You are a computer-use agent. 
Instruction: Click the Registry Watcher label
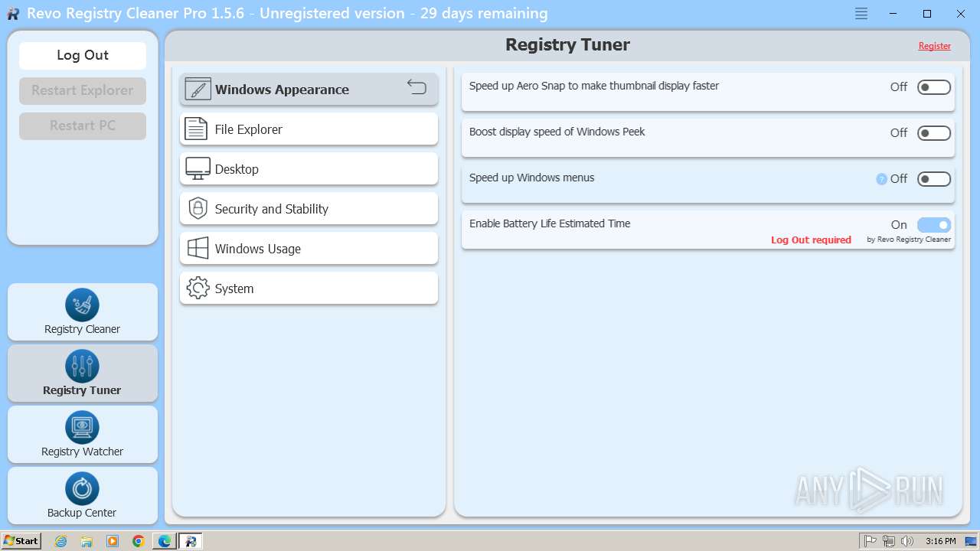click(82, 452)
